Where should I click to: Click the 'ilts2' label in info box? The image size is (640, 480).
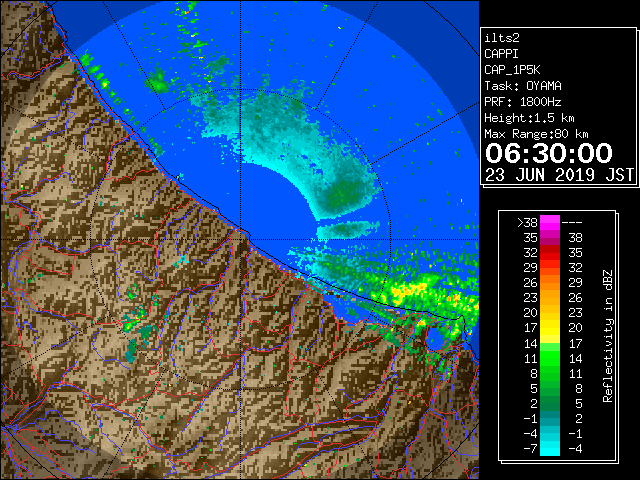(x=502, y=38)
